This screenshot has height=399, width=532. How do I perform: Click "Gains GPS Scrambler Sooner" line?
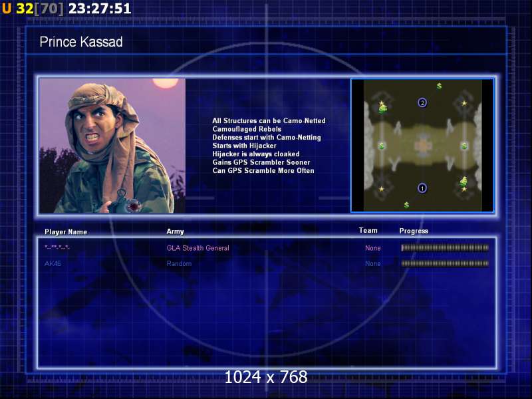261,162
